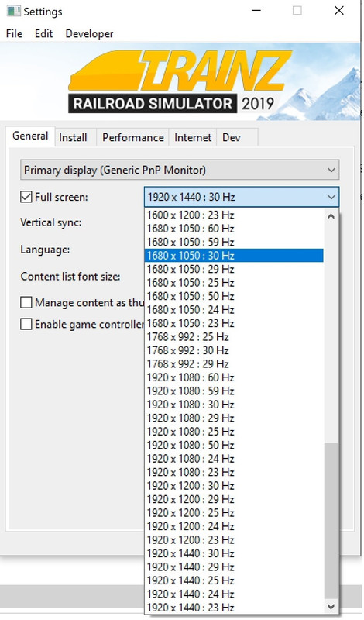Select 1600 x 1200 : 23 Hz

(235, 215)
